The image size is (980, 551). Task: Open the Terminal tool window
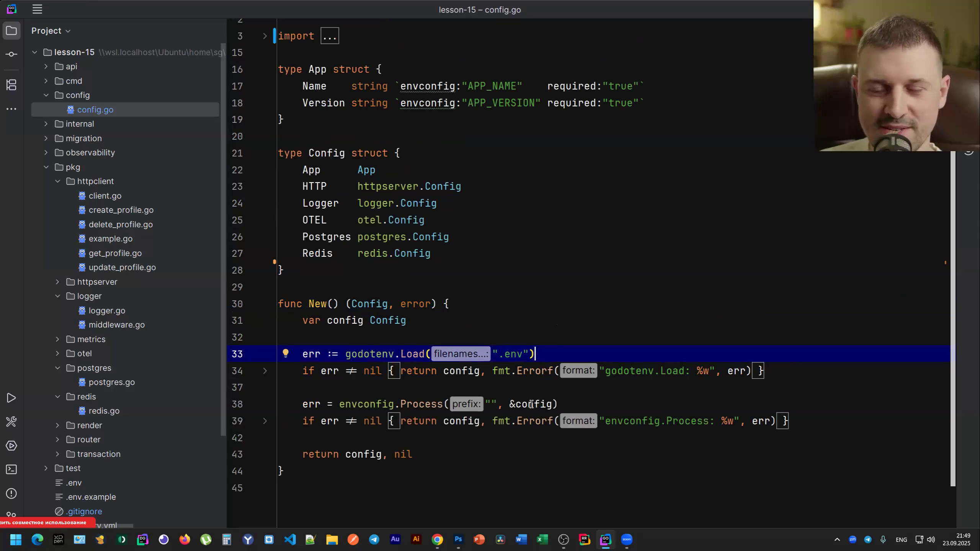11,469
